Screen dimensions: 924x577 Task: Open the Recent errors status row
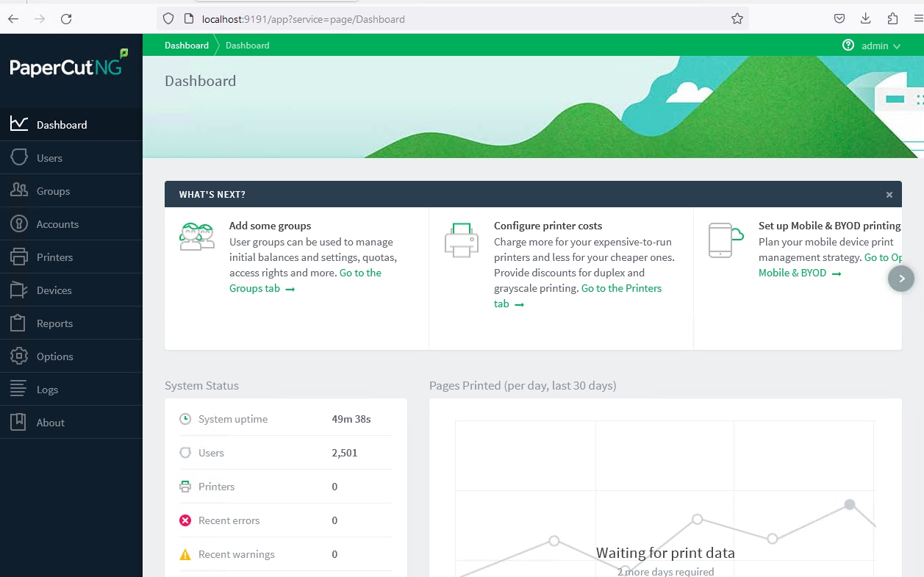point(229,520)
